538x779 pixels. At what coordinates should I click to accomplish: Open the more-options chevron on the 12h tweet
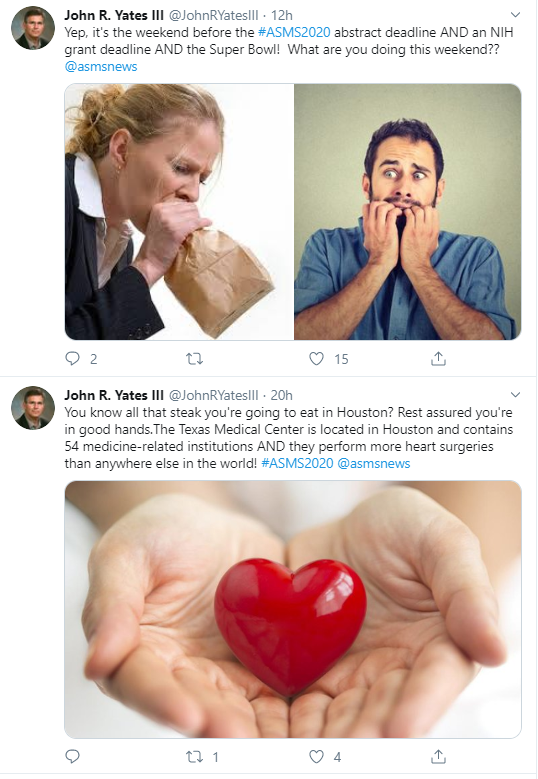(x=516, y=14)
